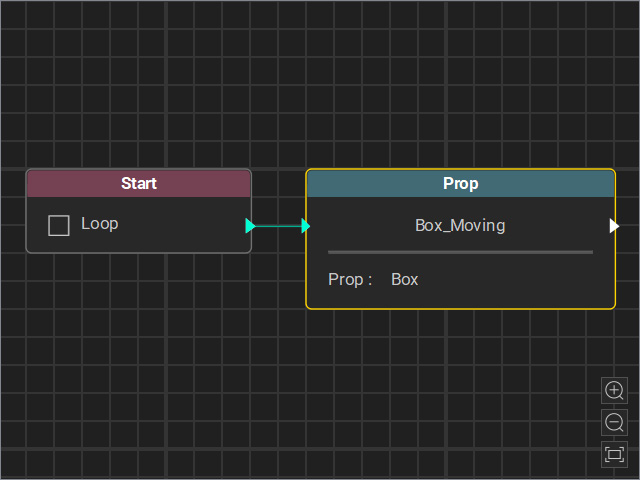Click the gray divider line in Prop node
Viewport: 640px width, 480px height.
point(460,252)
